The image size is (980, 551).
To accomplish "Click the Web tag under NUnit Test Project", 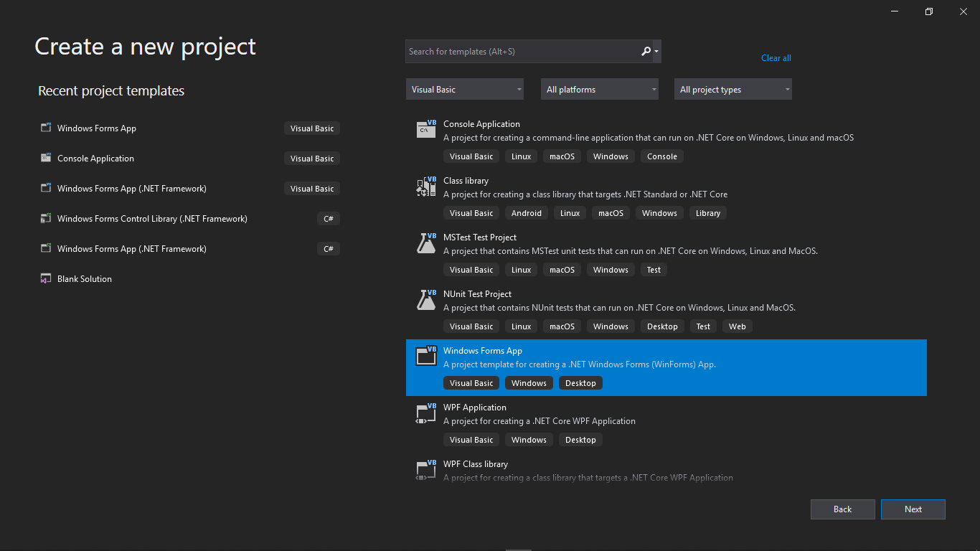I will coord(738,326).
